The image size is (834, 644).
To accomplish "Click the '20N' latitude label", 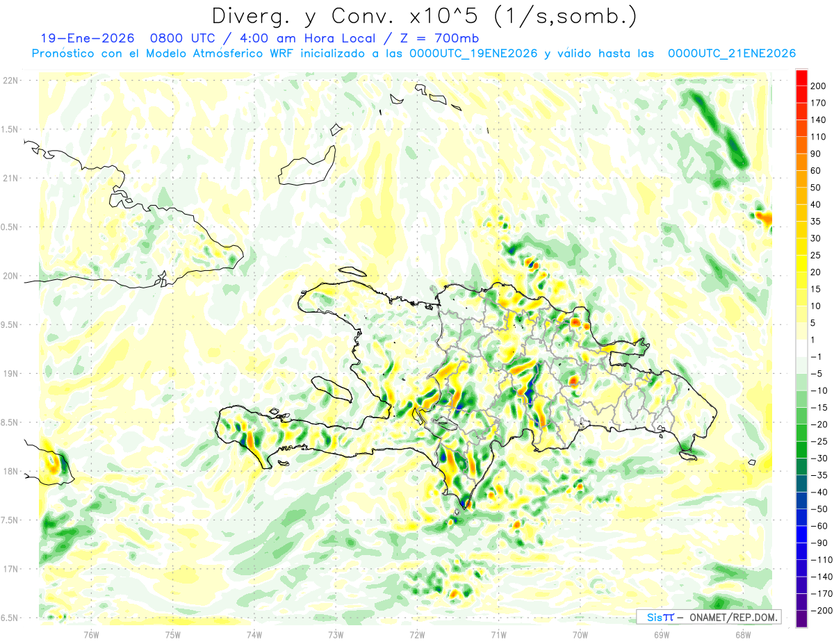I will [x=10, y=276].
